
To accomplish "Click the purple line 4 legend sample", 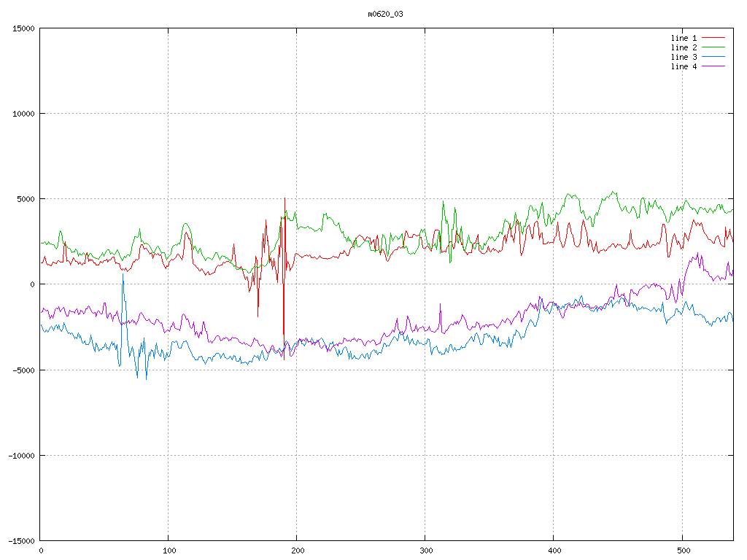I will point(713,66).
